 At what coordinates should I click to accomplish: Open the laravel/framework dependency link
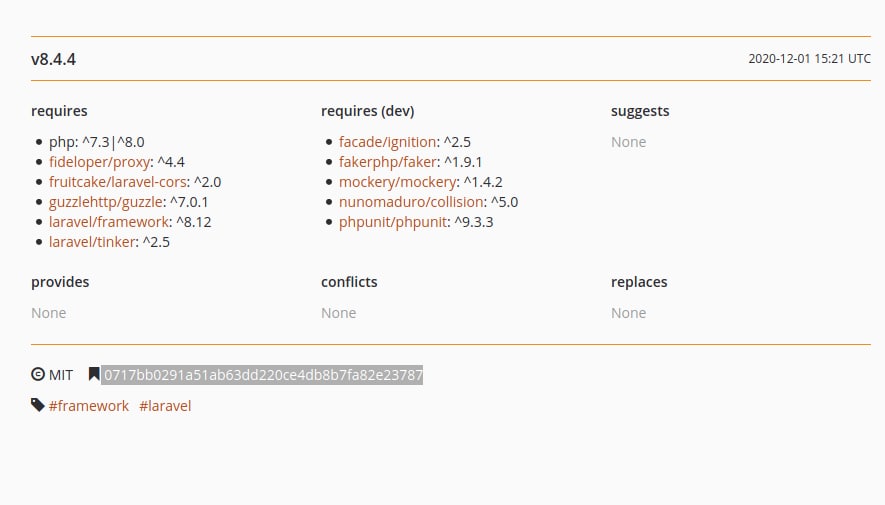pos(109,222)
